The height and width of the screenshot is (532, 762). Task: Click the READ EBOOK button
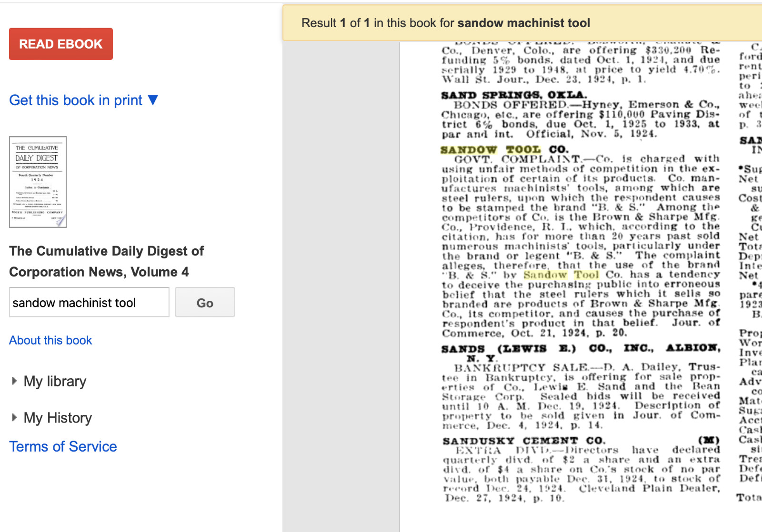tap(61, 44)
